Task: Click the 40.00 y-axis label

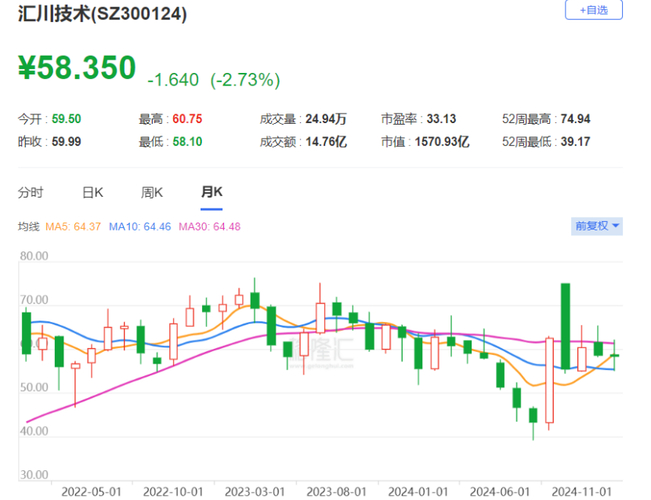Action: click(x=34, y=431)
